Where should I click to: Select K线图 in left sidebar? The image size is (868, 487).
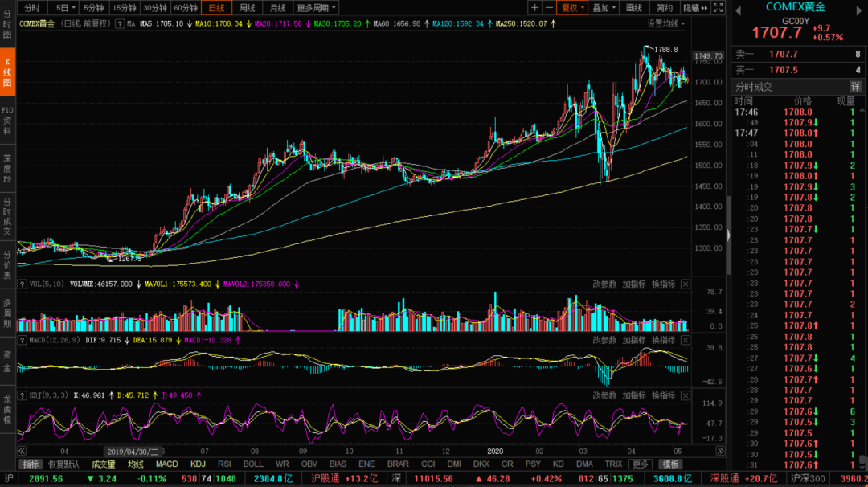click(7, 72)
